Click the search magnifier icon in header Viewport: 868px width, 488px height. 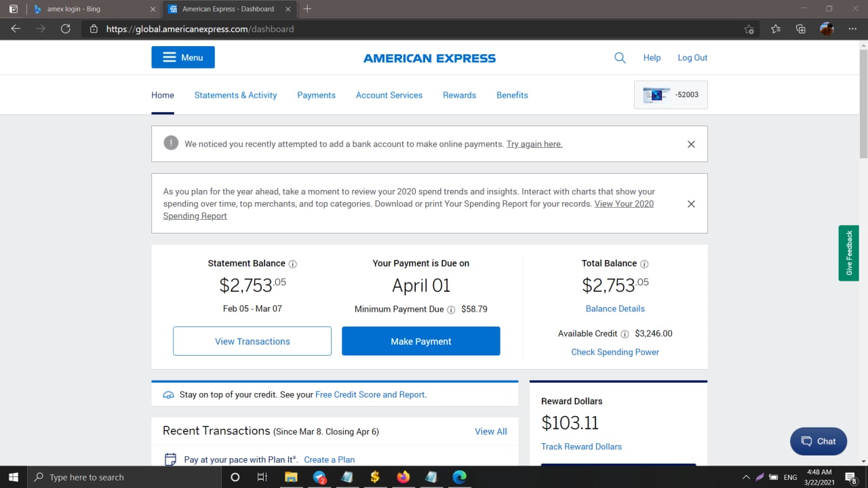point(620,58)
